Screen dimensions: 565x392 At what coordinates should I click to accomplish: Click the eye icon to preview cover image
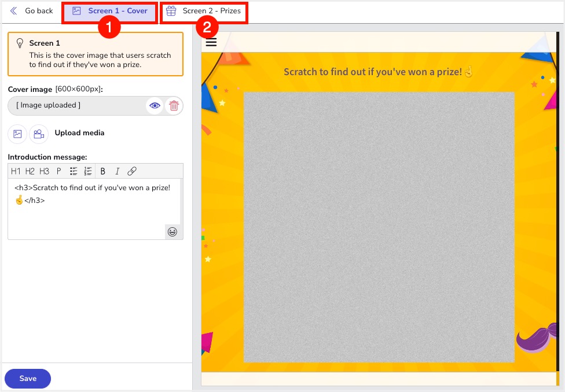pyautogui.click(x=155, y=106)
